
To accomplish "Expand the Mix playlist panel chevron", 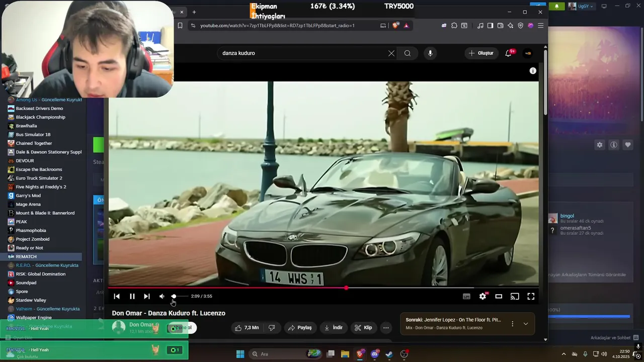I will (526, 324).
